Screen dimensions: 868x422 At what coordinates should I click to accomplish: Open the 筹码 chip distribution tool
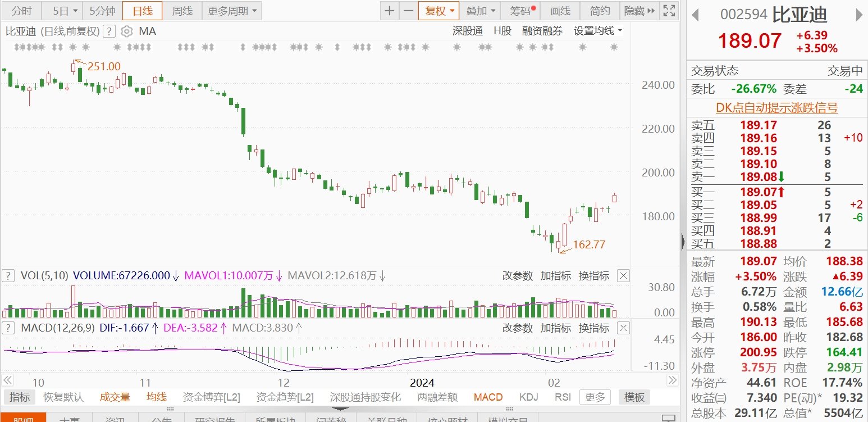tap(519, 10)
